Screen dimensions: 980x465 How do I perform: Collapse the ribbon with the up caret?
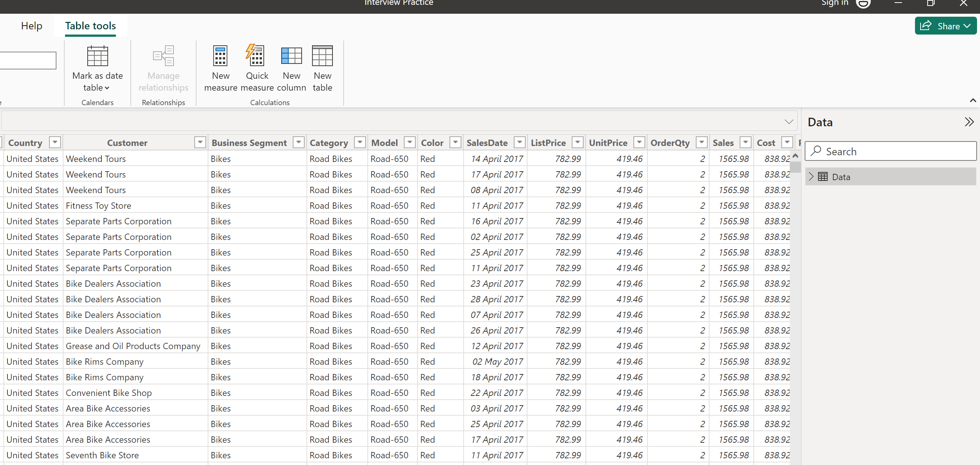pyautogui.click(x=973, y=100)
